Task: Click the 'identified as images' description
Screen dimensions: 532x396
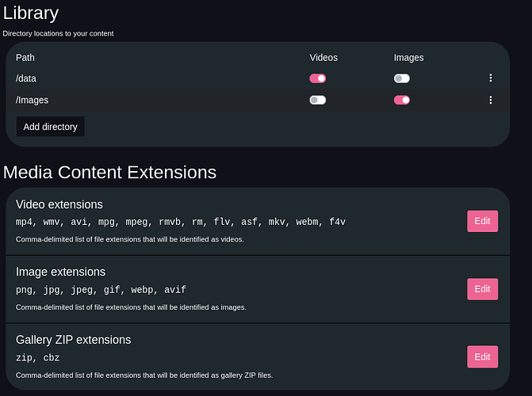Action: pyautogui.click(x=131, y=307)
